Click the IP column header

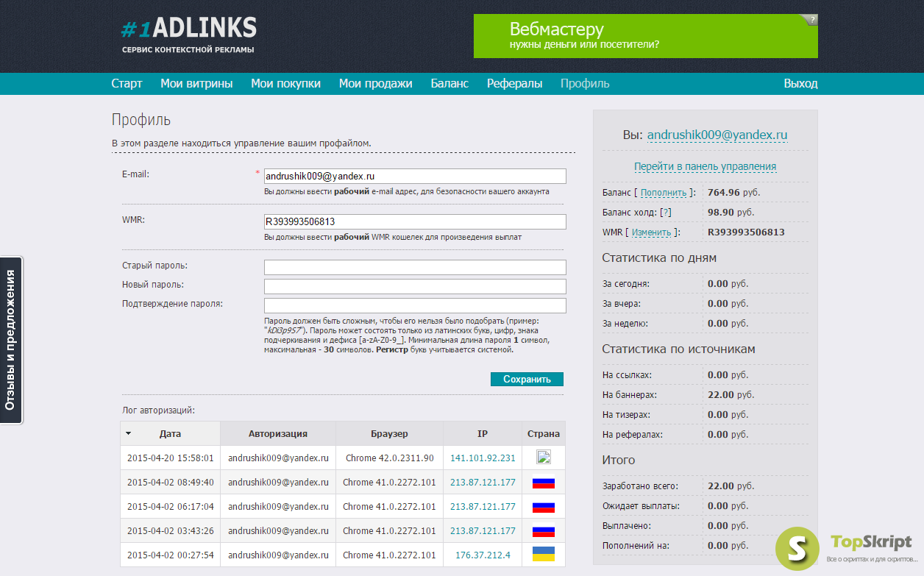click(x=483, y=434)
